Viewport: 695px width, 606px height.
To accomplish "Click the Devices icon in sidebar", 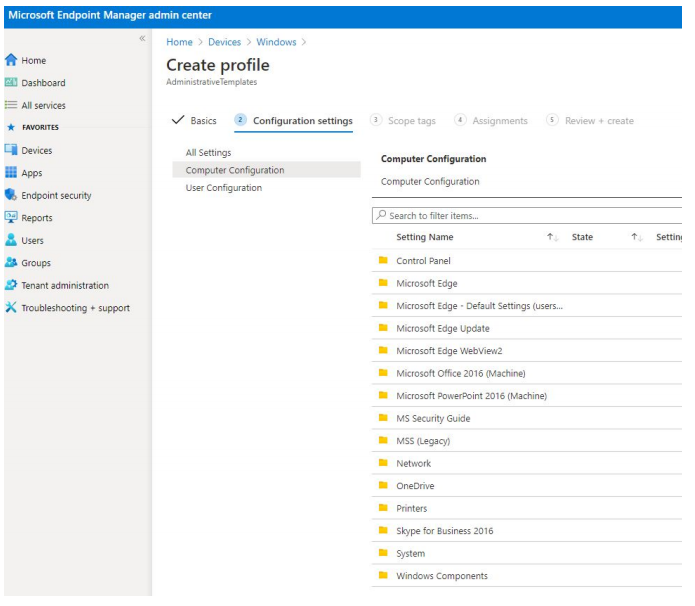I will pyautogui.click(x=11, y=150).
